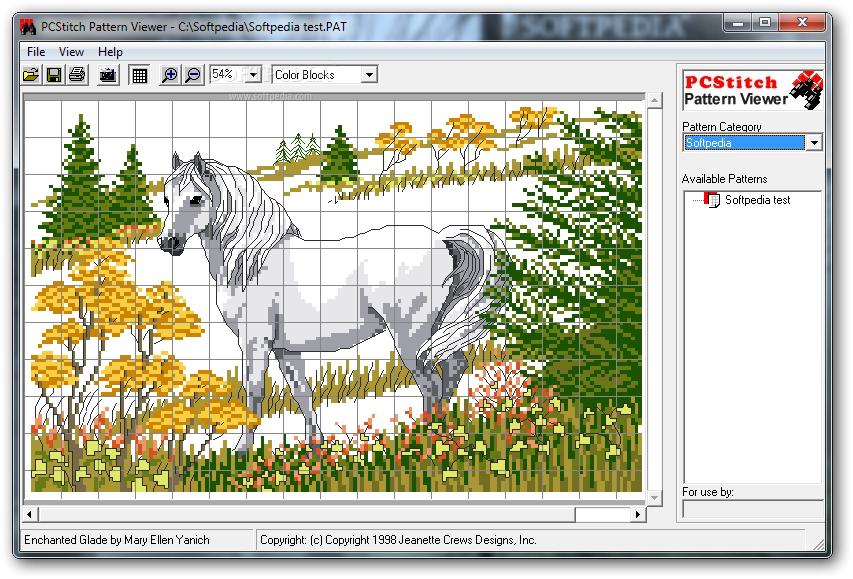Viewport: 853px width, 579px height.
Task: Open the Help menu
Action: pos(110,52)
